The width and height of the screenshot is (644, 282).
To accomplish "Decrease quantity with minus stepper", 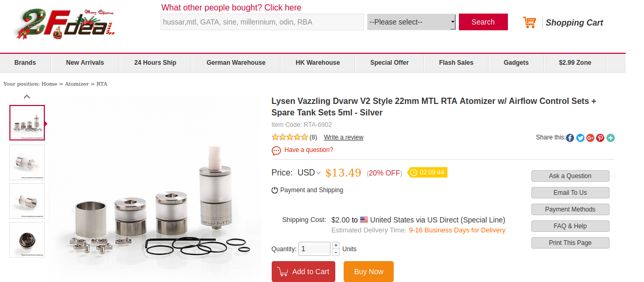I will [x=336, y=252].
